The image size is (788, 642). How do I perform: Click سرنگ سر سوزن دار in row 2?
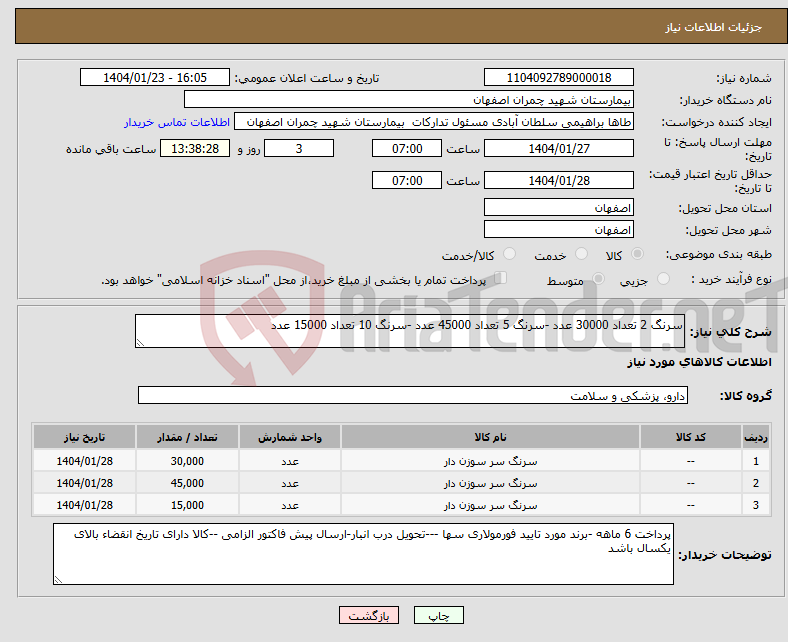pyautogui.click(x=490, y=483)
